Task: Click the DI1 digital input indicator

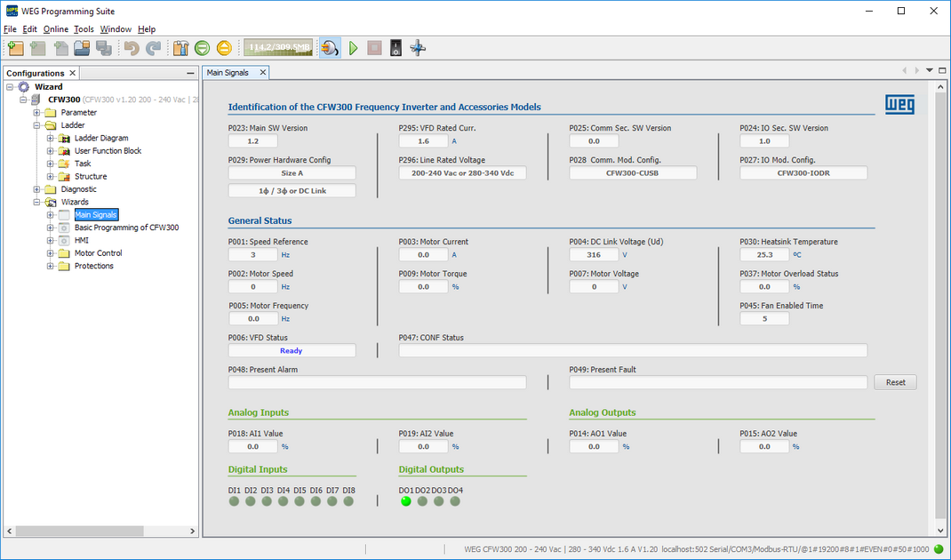Action: (x=235, y=501)
